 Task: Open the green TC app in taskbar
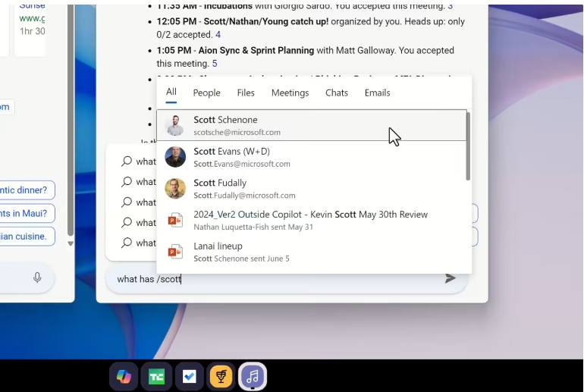pyautogui.click(x=156, y=377)
